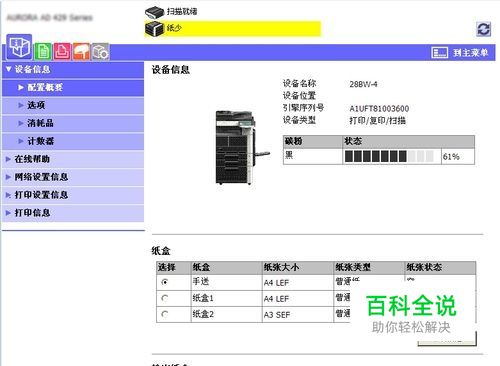Click the serial number A1UFT81003600
Screen dimensions: 500x366
(x=379, y=109)
